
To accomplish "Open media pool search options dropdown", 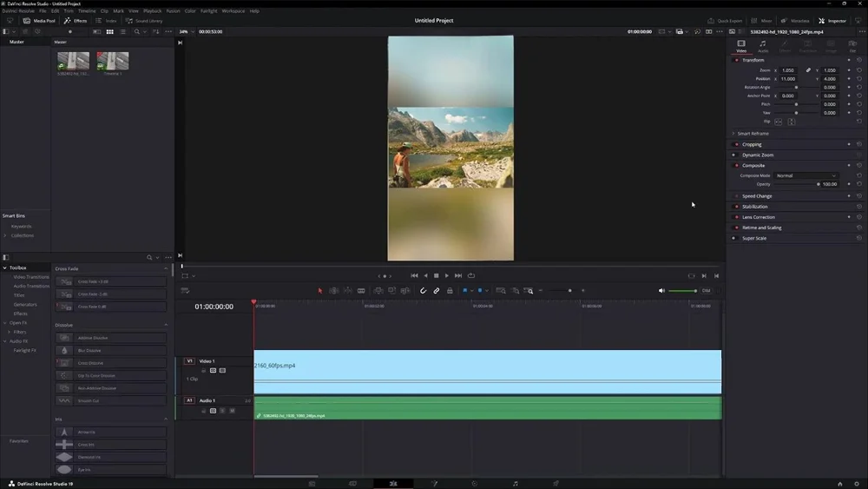I will [144, 31].
